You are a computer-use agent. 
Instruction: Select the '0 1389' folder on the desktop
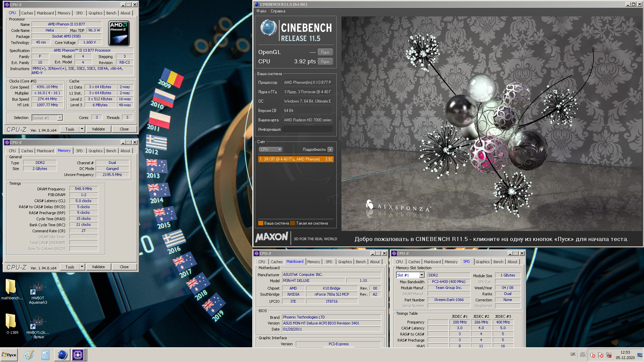point(12,324)
